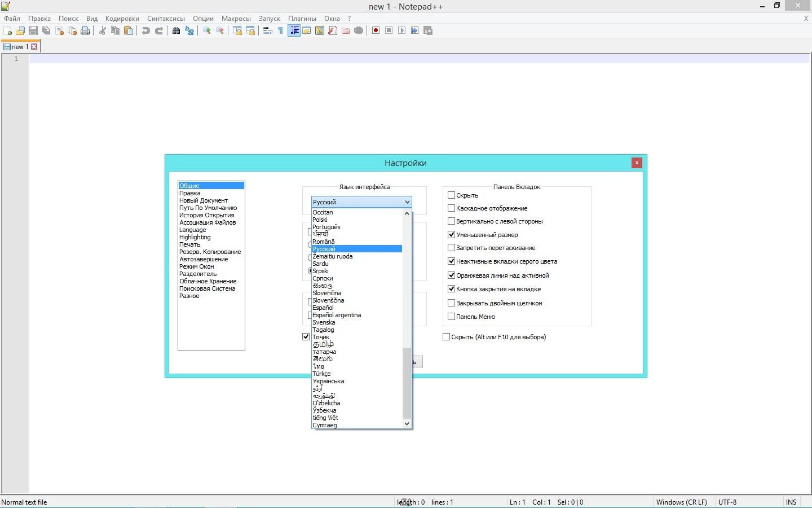812x508 pixels.
Task: Click language list scrollbar down arrow
Action: pyautogui.click(x=407, y=423)
